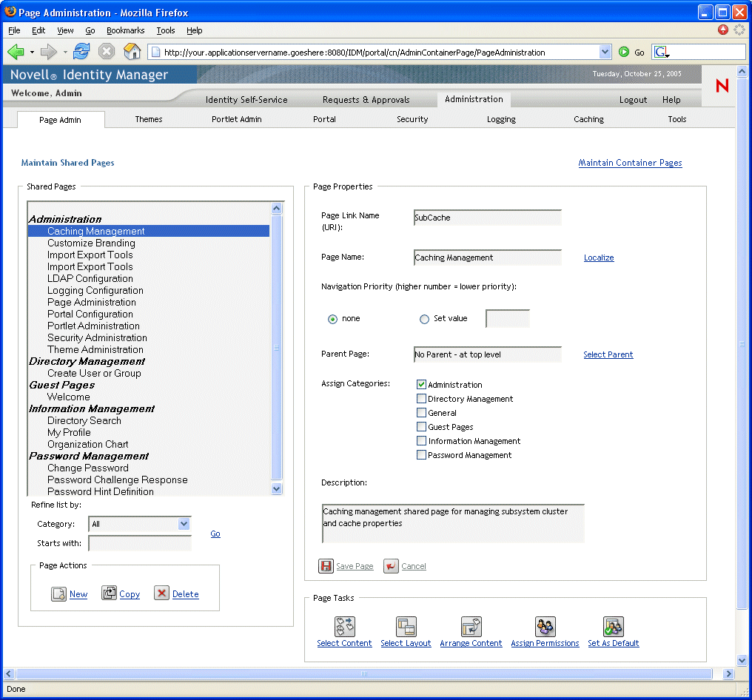The height and width of the screenshot is (700, 752).
Task: Click the Save Page floppy disk icon
Action: coord(326,566)
